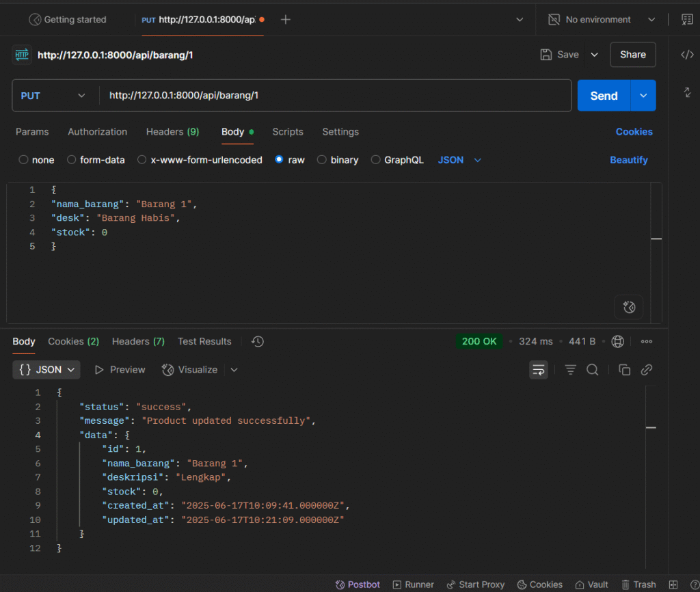This screenshot has width=700, height=592.
Task: Click the filter response icon
Action: tap(570, 370)
